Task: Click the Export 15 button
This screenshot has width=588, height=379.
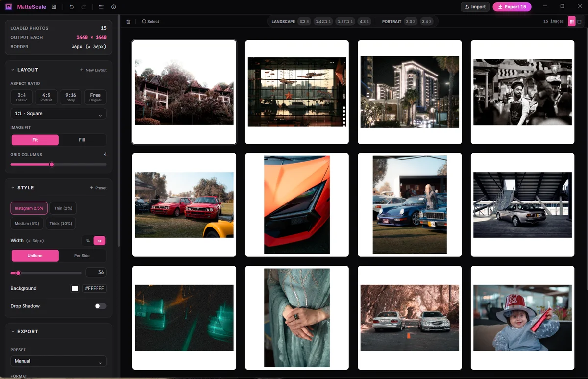Action: [x=512, y=7]
